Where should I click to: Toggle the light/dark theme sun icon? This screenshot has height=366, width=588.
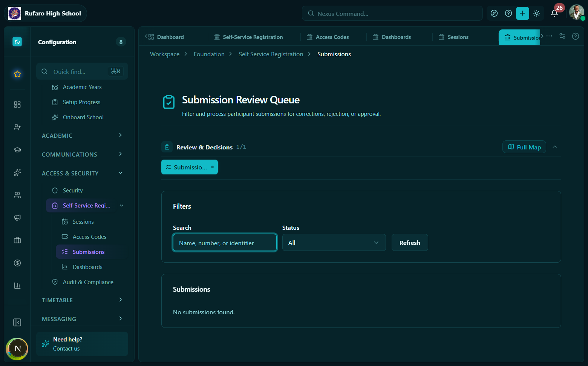(537, 14)
